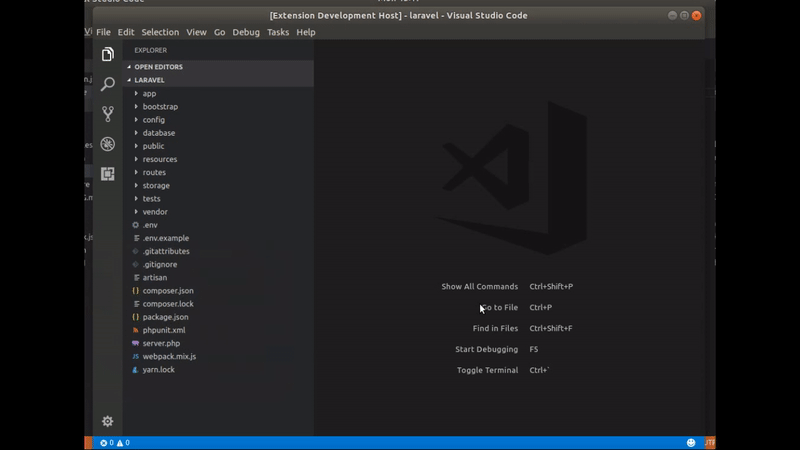Open the Help menu
This screenshot has width=800, height=450.
306,32
